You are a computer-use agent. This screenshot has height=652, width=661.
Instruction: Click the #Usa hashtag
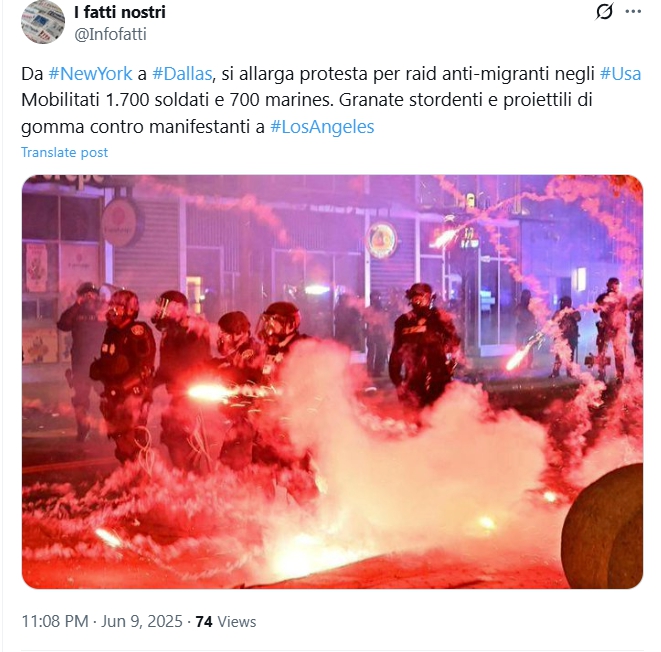pos(621,74)
